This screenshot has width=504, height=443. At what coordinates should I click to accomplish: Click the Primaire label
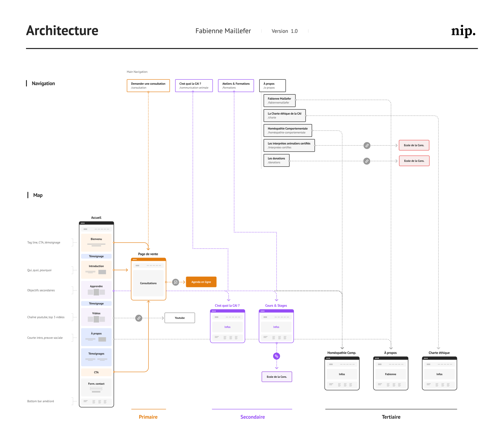coord(148,417)
